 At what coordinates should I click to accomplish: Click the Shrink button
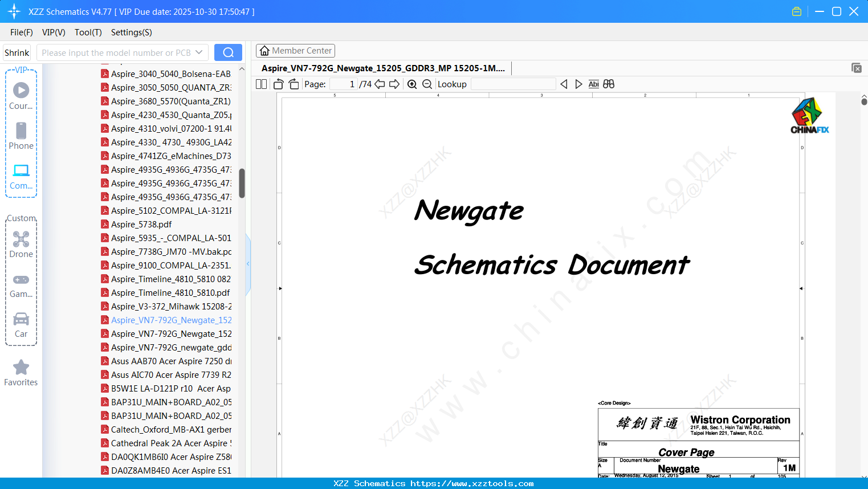(x=17, y=52)
